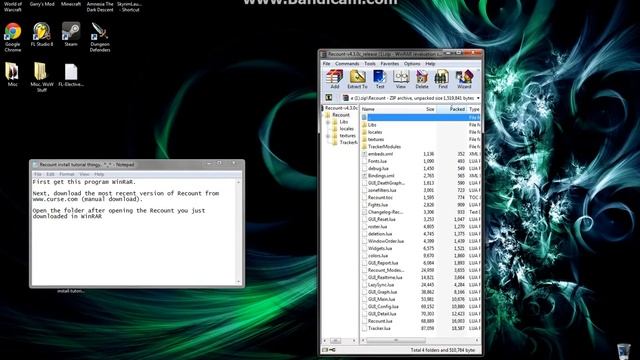Viewport: 640px width, 360px height.
Task: Select the Misc folder on the desktop
Action: (13, 74)
